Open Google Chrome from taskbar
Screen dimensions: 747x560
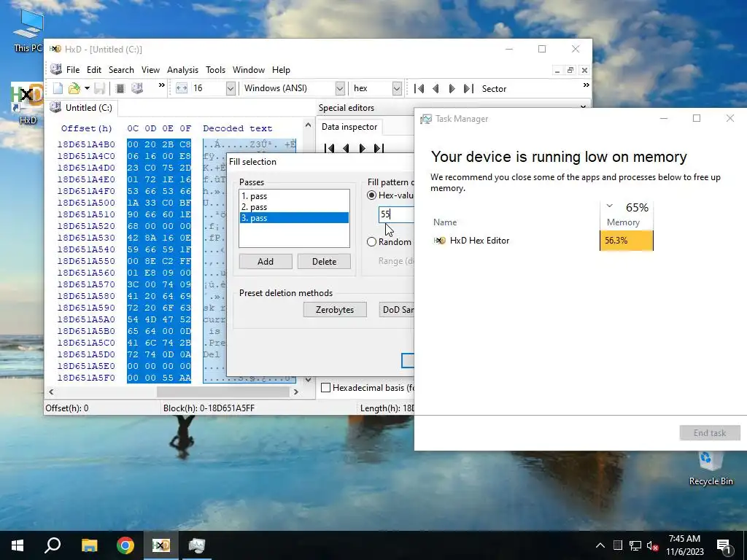pos(125,545)
